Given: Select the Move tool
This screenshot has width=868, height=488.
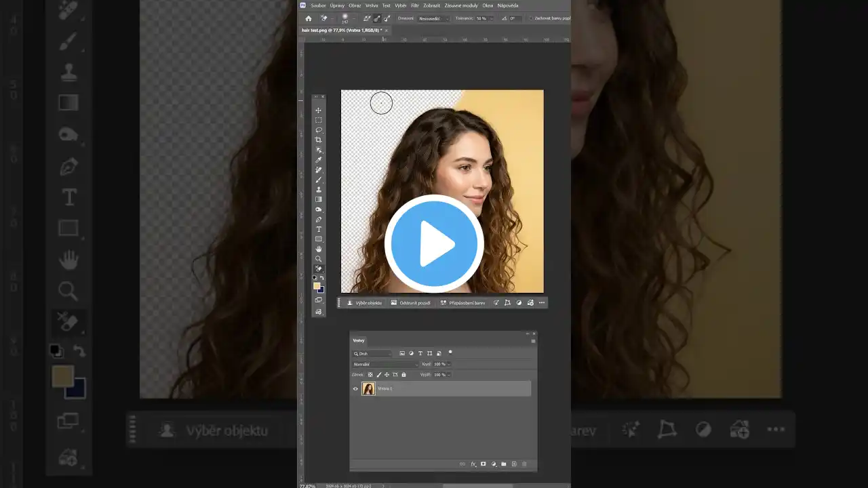Looking at the screenshot, I should pyautogui.click(x=318, y=110).
